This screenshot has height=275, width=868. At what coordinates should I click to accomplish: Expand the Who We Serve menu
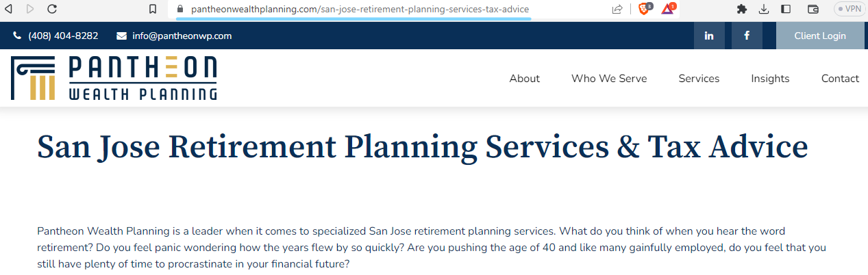(x=609, y=78)
